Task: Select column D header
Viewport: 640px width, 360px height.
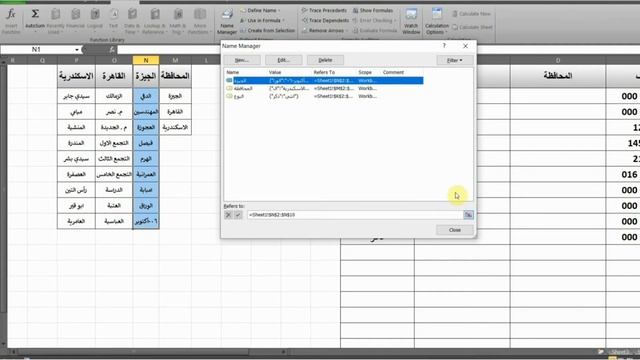Action: click(558, 60)
